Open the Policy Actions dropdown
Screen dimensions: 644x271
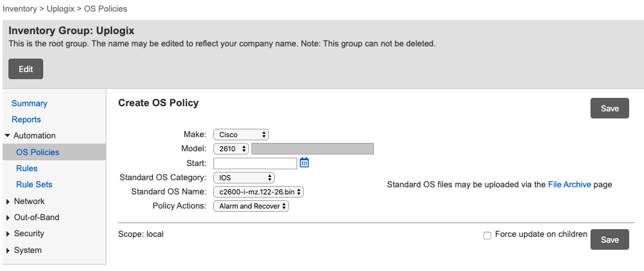(x=251, y=207)
